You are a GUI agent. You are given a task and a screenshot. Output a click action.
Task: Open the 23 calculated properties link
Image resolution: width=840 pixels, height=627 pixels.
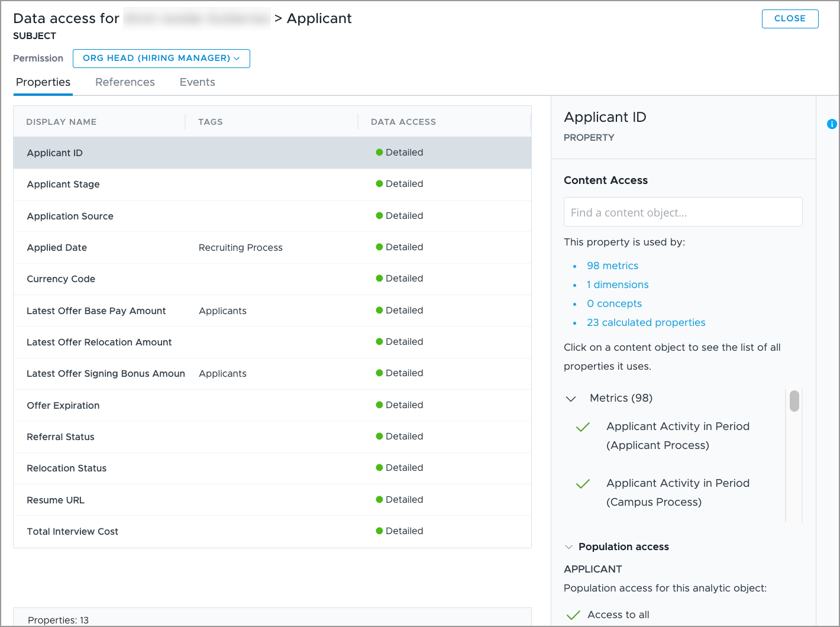coord(646,322)
